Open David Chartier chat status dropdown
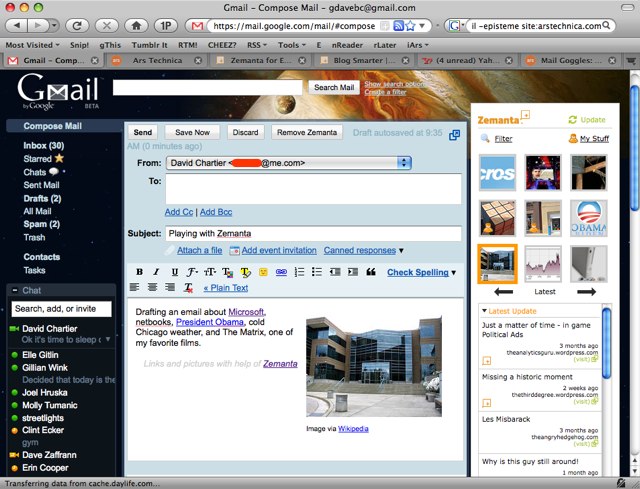This screenshot has height=489, width=640. (x=108, y=339)
